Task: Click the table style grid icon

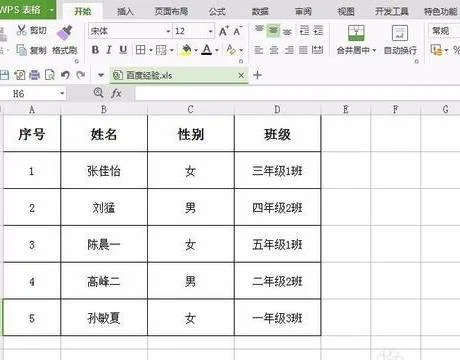Action: pos(161,50)
